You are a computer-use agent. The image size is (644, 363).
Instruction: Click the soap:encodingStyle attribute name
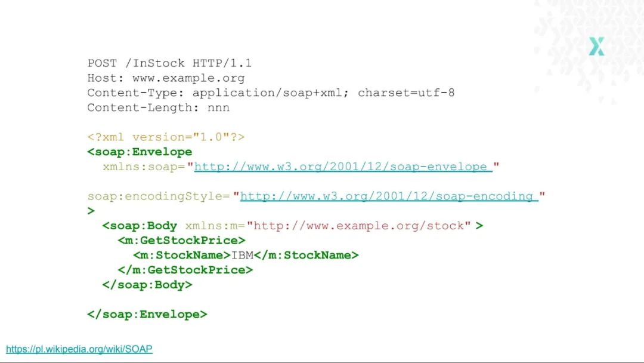pyautogui.click(x=158, y=196)
